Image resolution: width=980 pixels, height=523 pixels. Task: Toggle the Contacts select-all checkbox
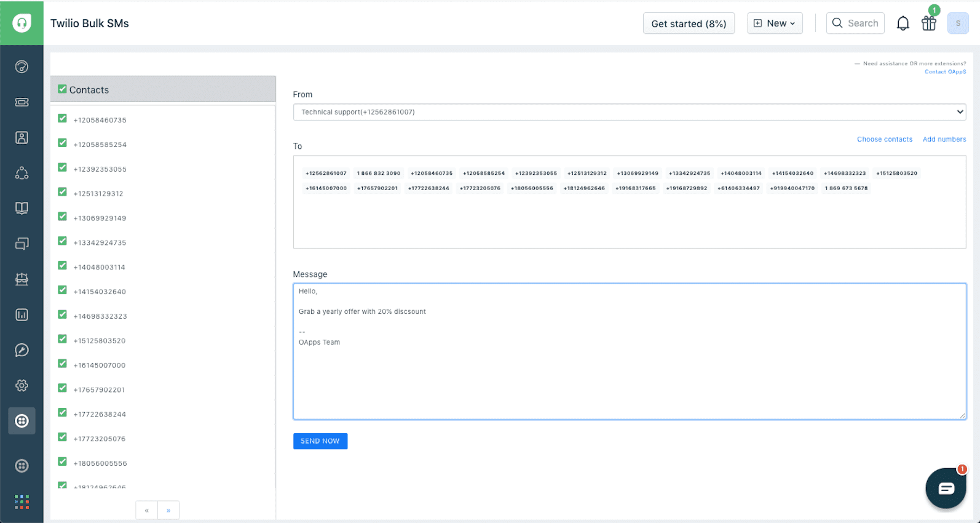[62, 89]
